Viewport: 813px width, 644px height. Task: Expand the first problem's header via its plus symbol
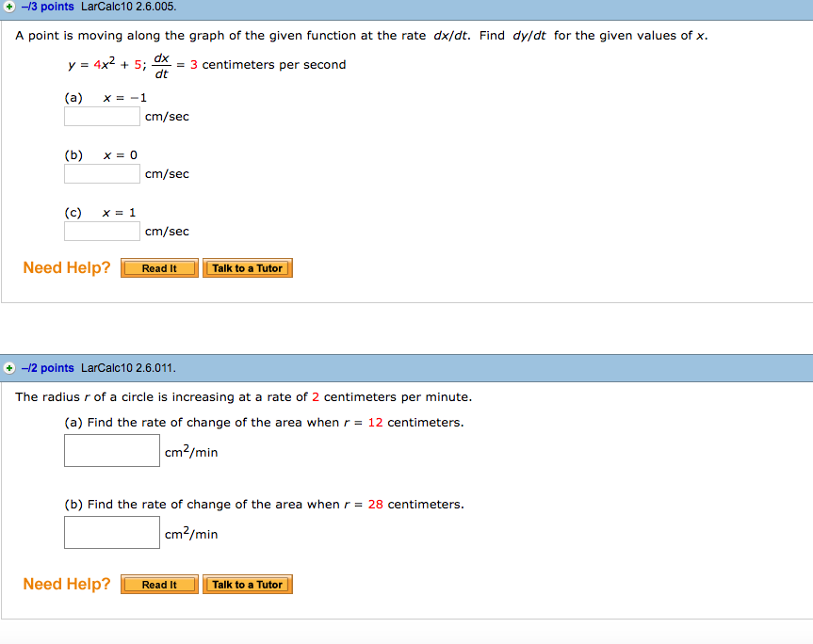click(x=9, y=7)
